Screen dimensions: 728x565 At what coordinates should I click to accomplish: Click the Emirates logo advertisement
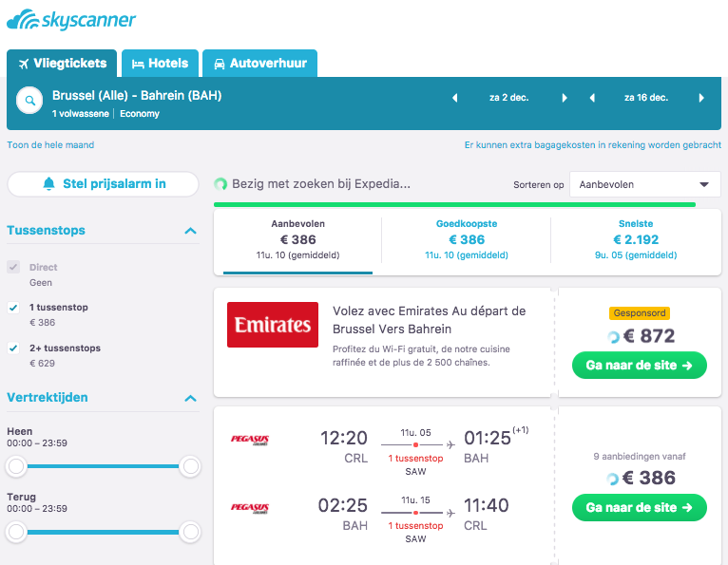click(273, 325)
